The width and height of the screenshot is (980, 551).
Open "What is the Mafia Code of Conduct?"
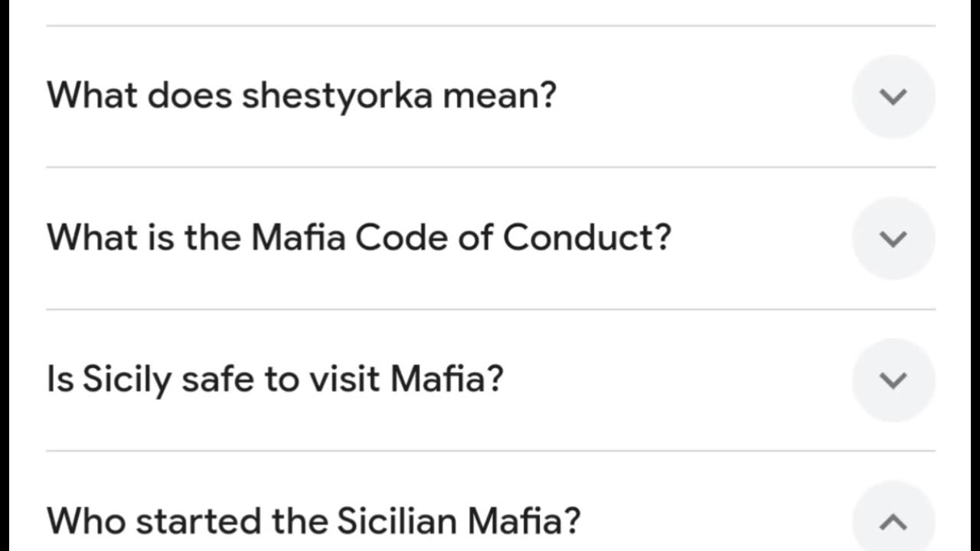click(358, 237)
